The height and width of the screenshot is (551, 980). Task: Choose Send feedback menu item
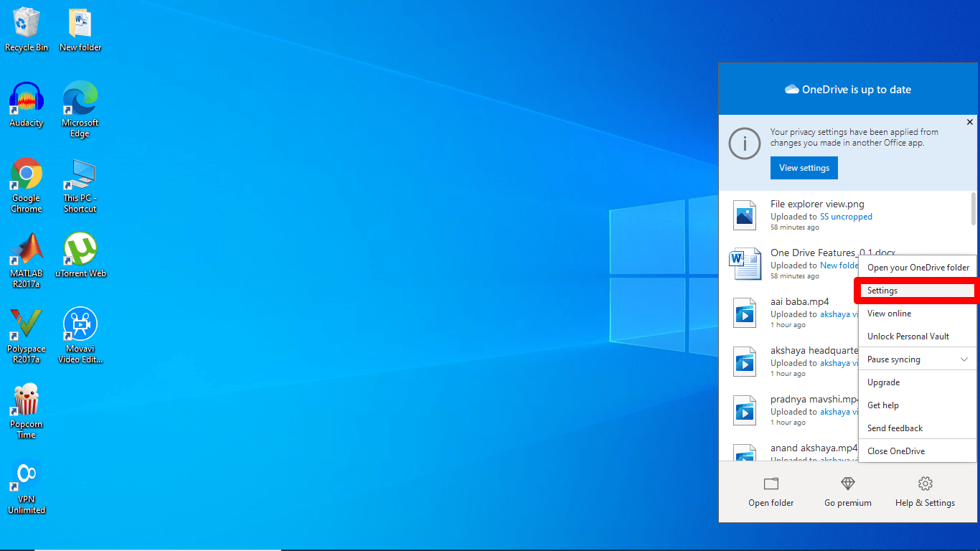918,428
